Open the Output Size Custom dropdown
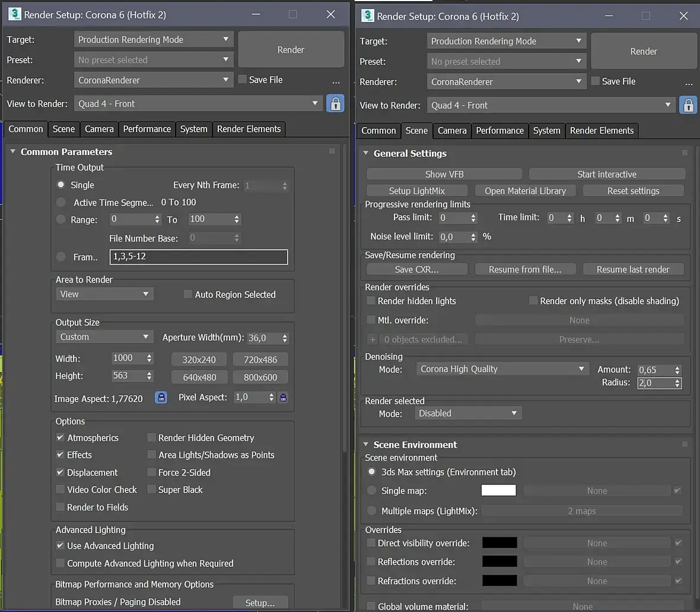Image resolution: width=700 pixels, height=612 pixels. pyautogui.click(x=104, y=337)
